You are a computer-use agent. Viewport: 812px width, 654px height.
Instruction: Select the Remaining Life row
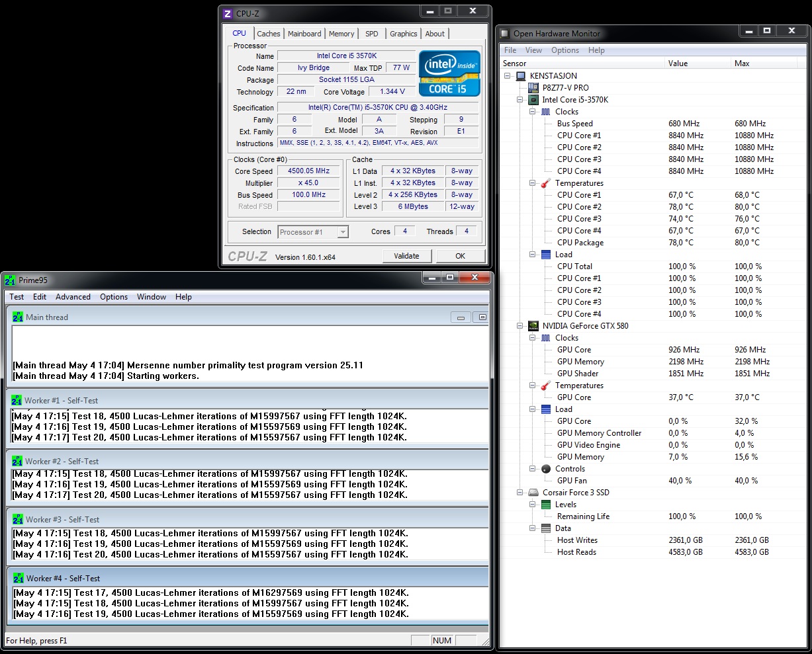coord(654,516)
